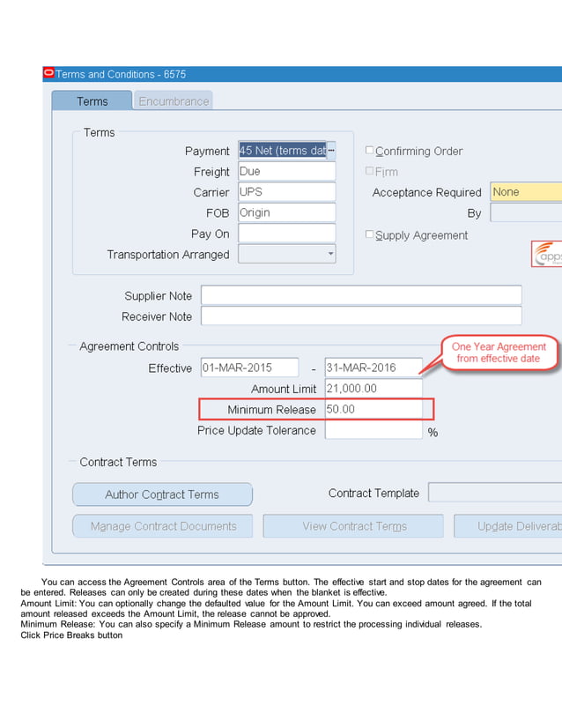Click the Minimum Release field 50.00
Viewport: 562px width, 728px height.
[373, 409]
